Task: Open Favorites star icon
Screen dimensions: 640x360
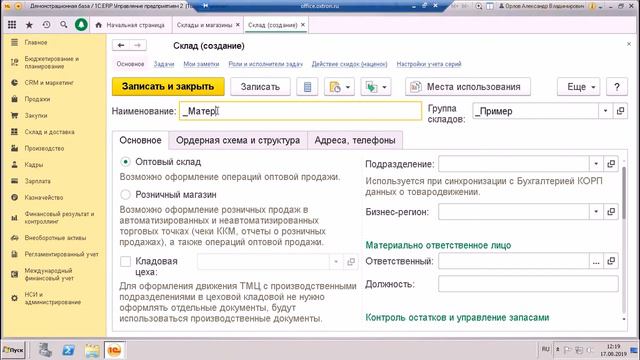Action: pyautogui.click(x=29, y=25)
